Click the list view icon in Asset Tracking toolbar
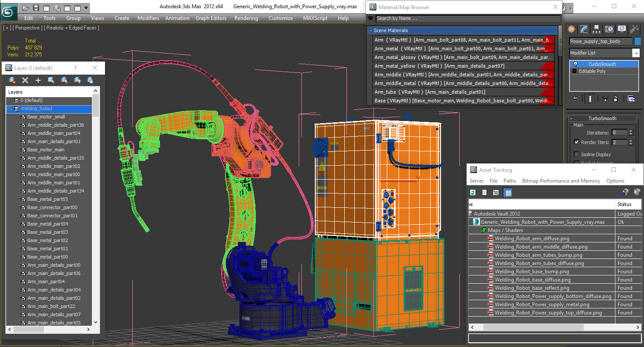This screenshot has height=347, width=644. [x=484, y=193]
